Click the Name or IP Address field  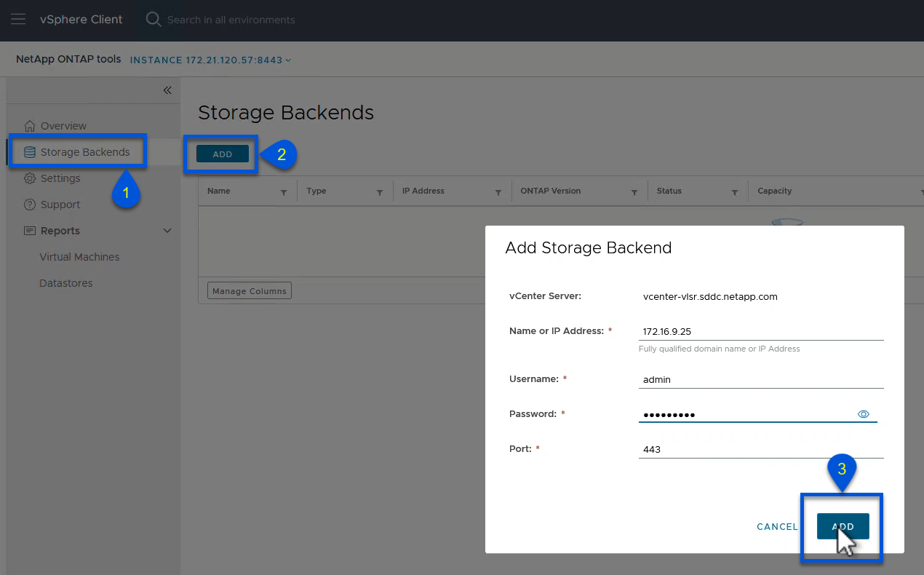(x=760, y=331)
